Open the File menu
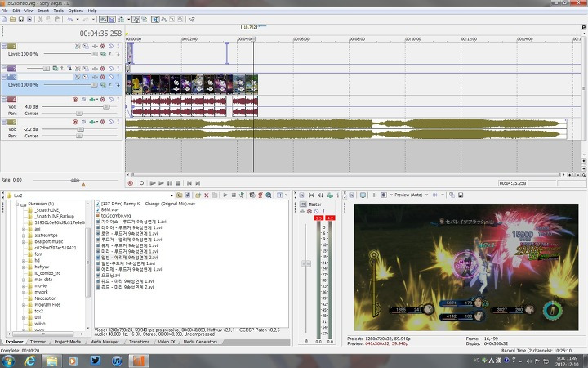 click(x=5, y=11)
